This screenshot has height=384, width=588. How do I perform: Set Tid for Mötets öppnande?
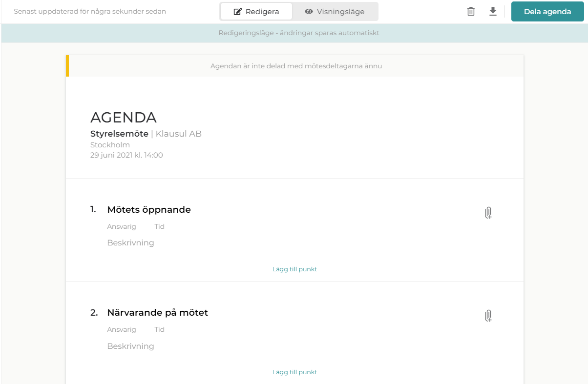pos(159,226)
